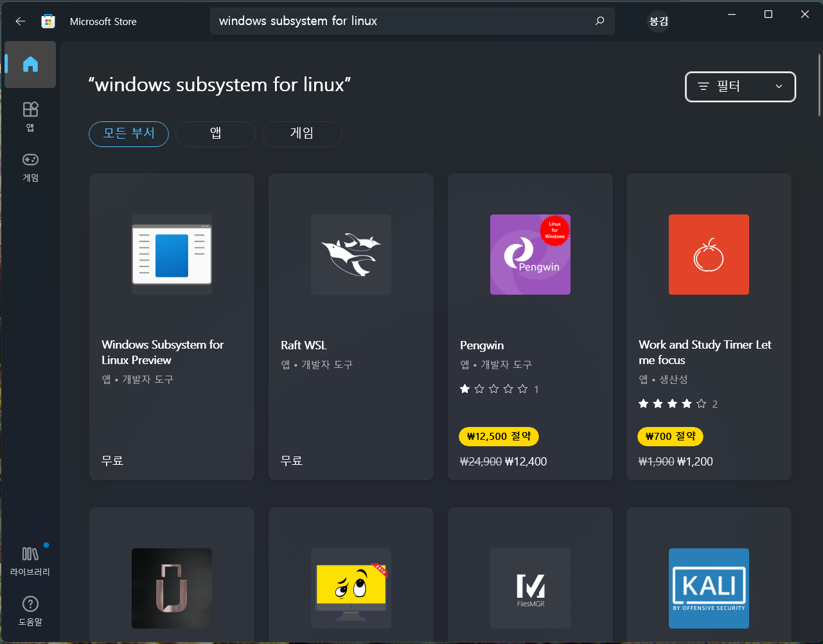Viewport: 823px width, 644px height.
Task: Click '앱 • 생산성' under Work and Study Timer
Action: pyautogui.click(x=663, y=379)
